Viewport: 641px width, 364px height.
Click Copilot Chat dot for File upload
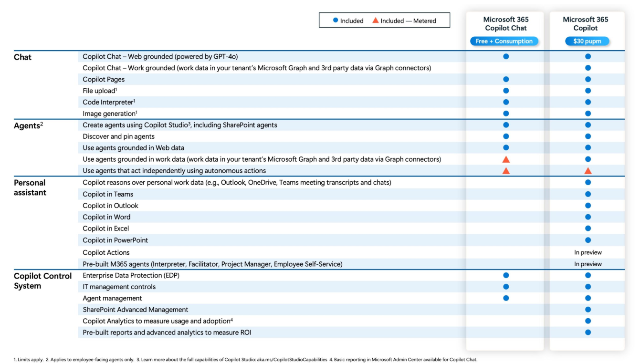click(x=506, y=91)
